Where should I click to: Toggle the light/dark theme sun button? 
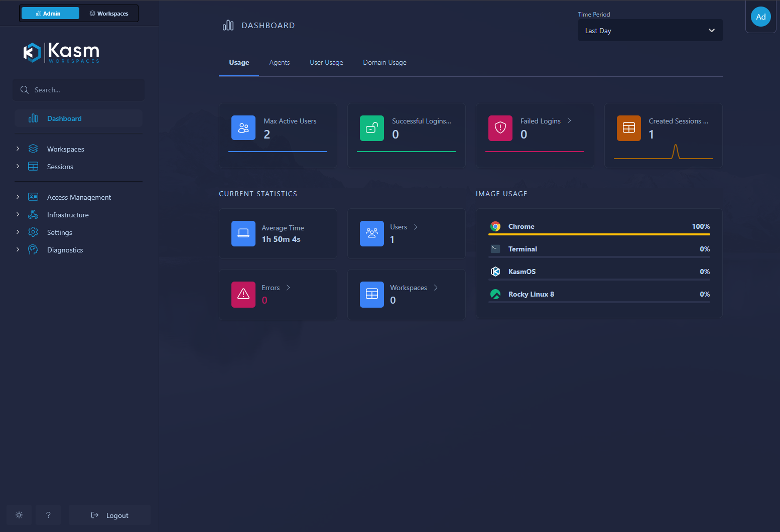click(x=19, y=515)
